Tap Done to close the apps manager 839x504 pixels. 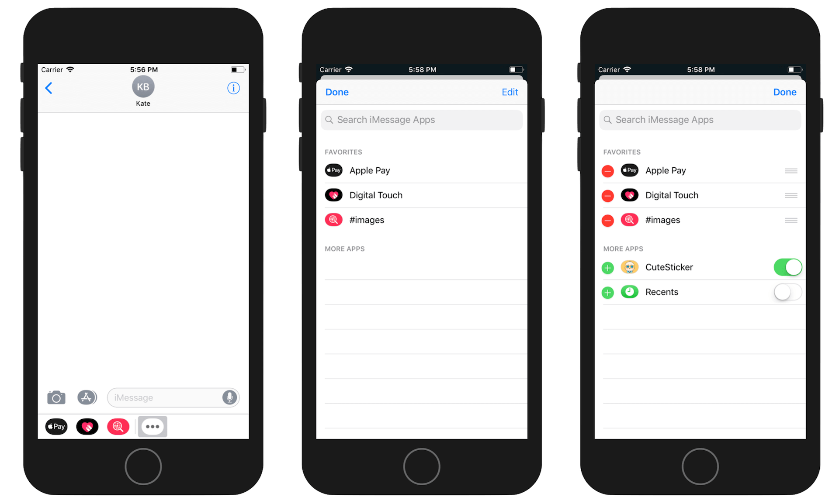coord(786,92)
